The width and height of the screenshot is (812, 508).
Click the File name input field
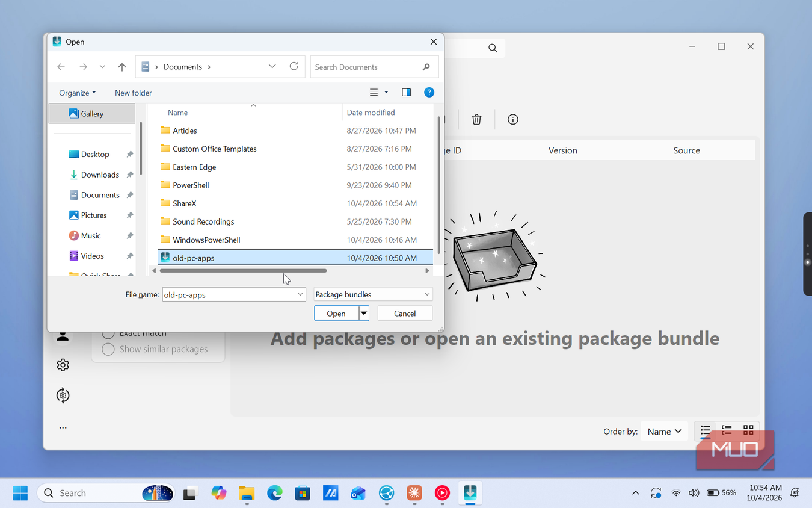point(234,295)
